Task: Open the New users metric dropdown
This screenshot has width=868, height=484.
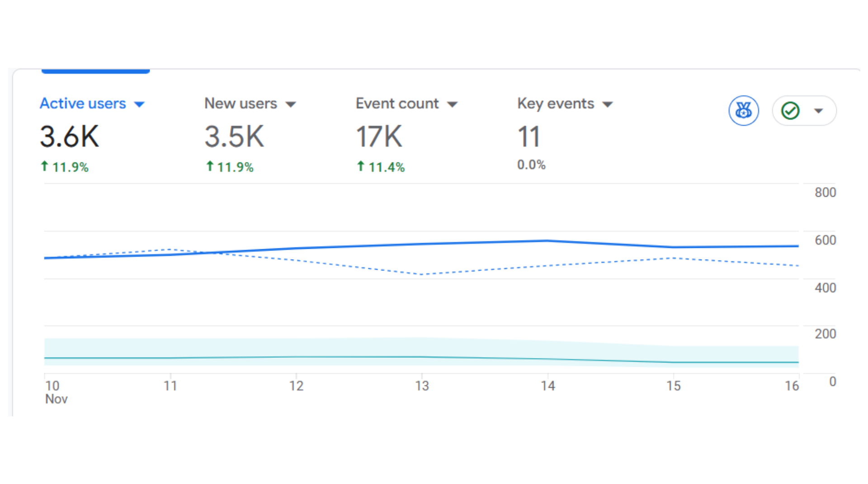Action: point(291,104)
